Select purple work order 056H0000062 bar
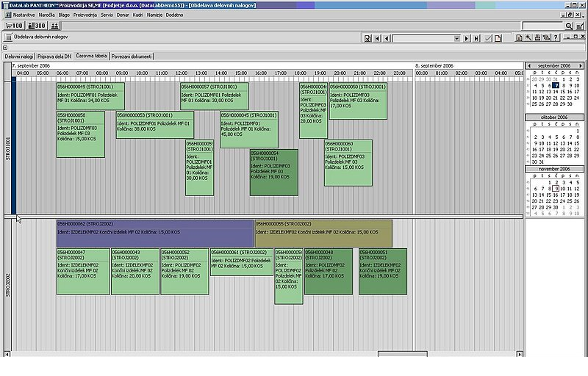Viewport: 588px width, 376px height. [x=154, y=233]
